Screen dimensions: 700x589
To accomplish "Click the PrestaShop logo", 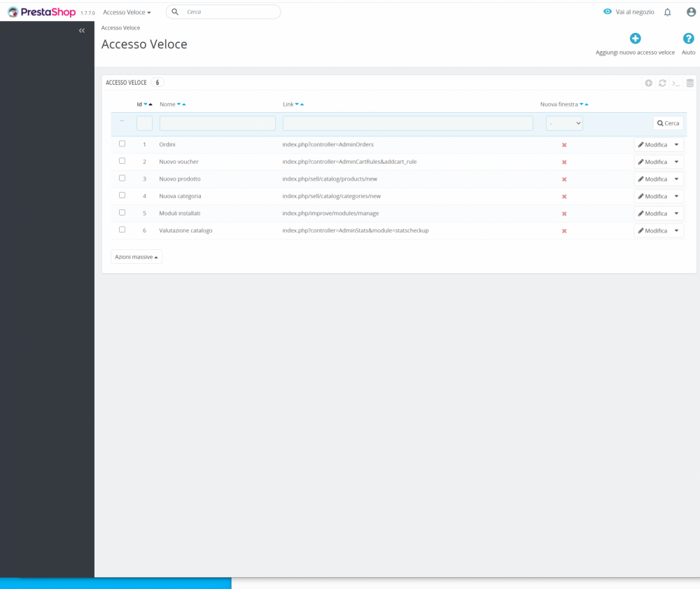I will tap(41, 12).
